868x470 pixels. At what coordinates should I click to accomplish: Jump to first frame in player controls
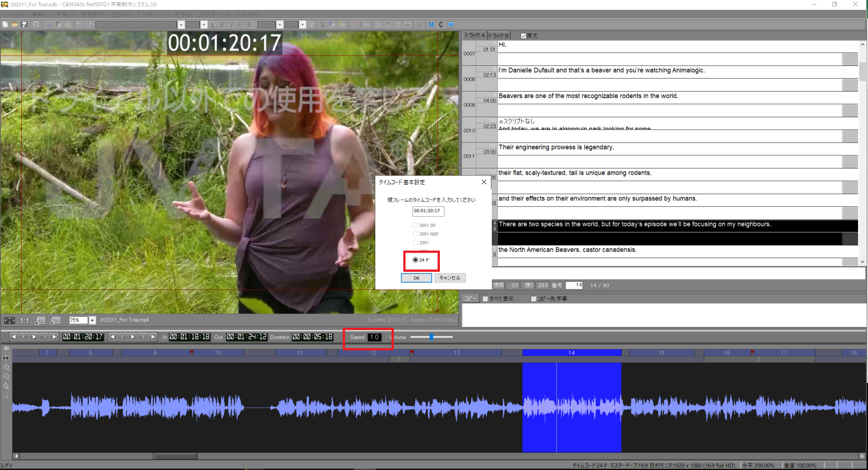click(14, 337)
